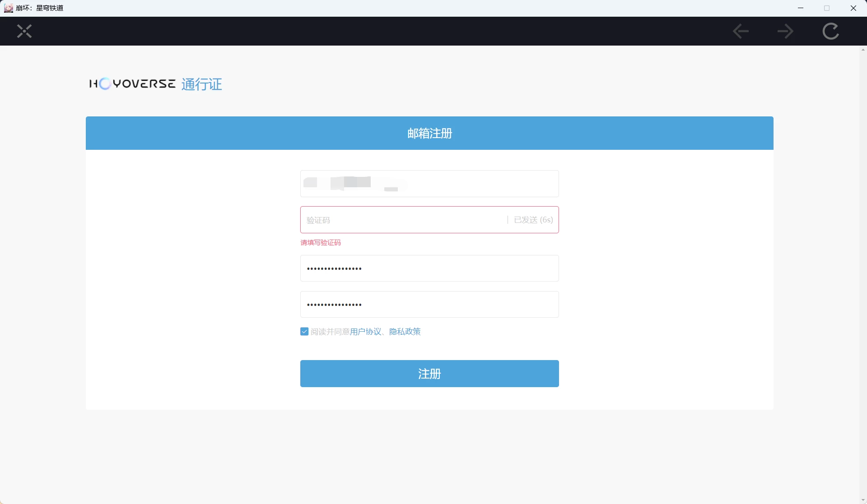
Task: Minimize the game window
Action: coord(801,8)
